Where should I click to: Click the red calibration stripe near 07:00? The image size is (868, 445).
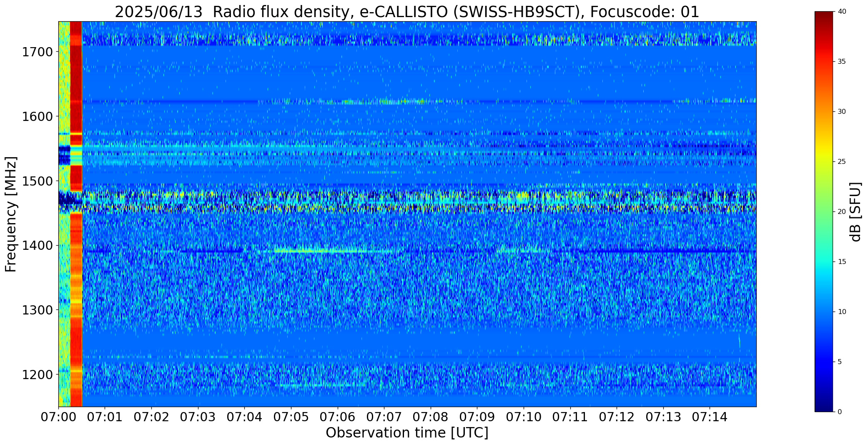[x=76, y=214]
